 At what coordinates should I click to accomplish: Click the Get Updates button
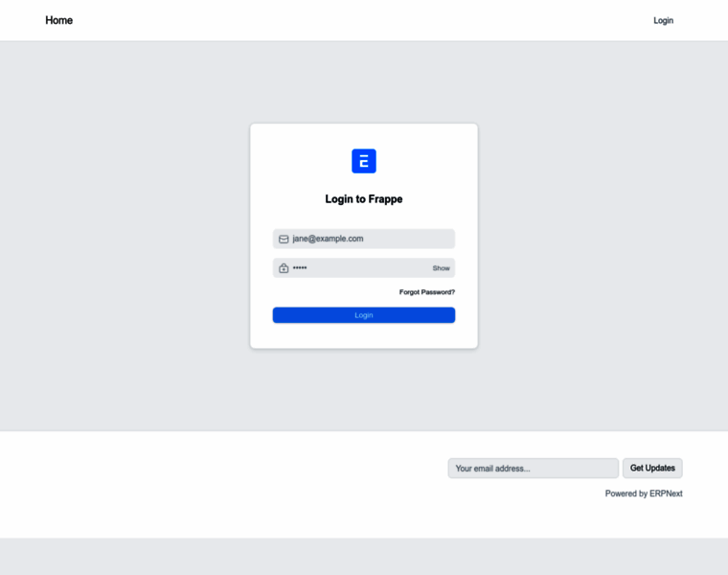652,469
